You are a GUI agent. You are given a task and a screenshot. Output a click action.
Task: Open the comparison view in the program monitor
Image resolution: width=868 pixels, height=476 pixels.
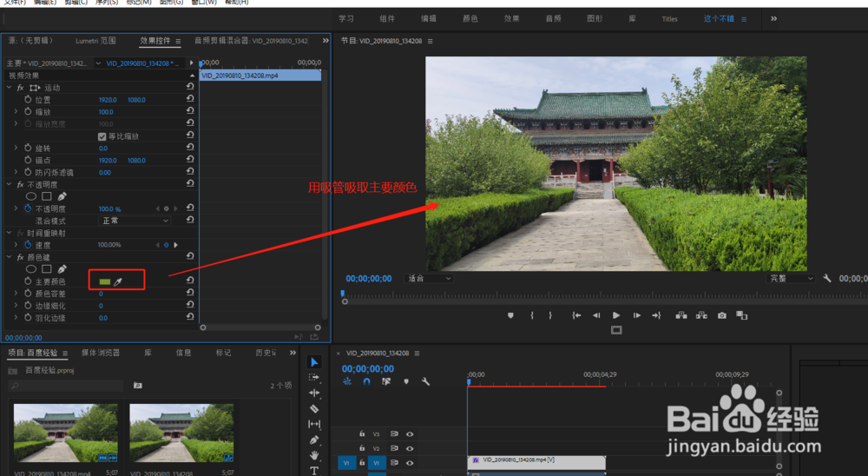(x=742, y=315)
